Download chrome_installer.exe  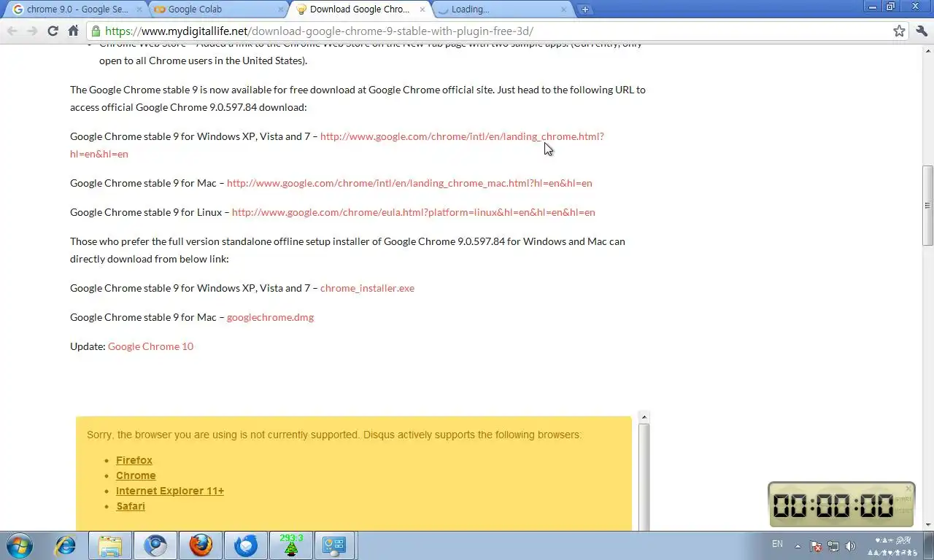[x=367, y=288]
